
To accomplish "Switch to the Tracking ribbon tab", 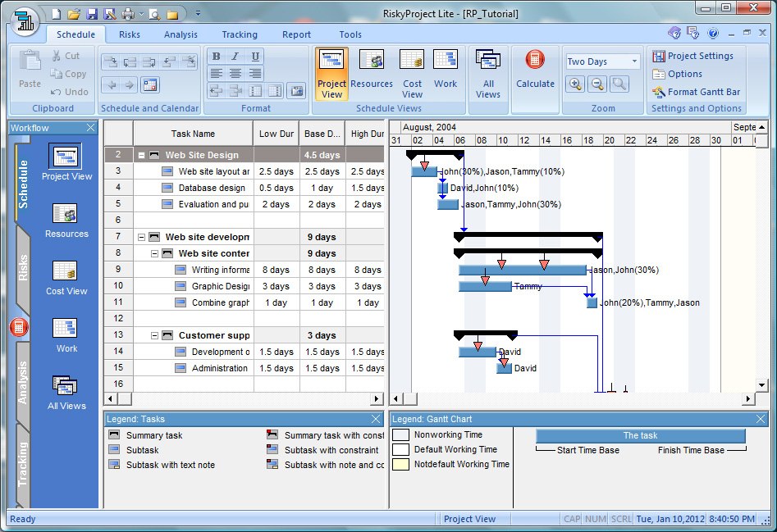I will 239,34.
